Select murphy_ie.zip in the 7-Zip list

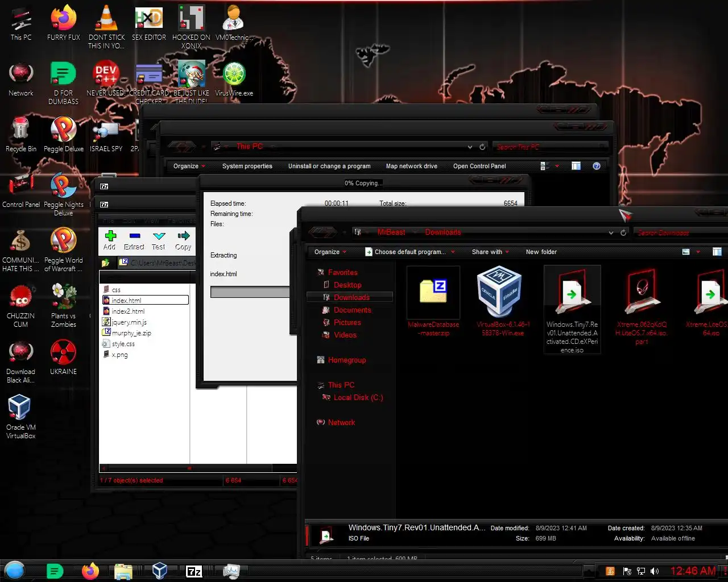pyautogui.click(x=131, y=333)
